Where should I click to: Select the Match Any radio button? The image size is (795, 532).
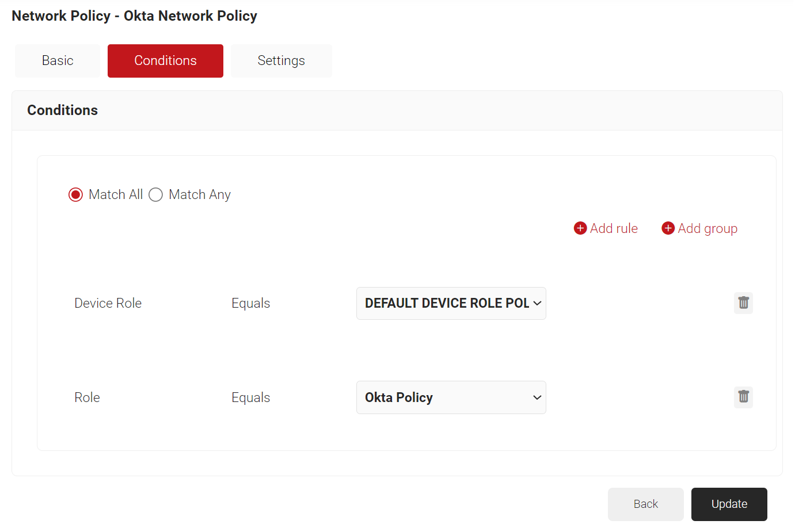pos(155,195)
